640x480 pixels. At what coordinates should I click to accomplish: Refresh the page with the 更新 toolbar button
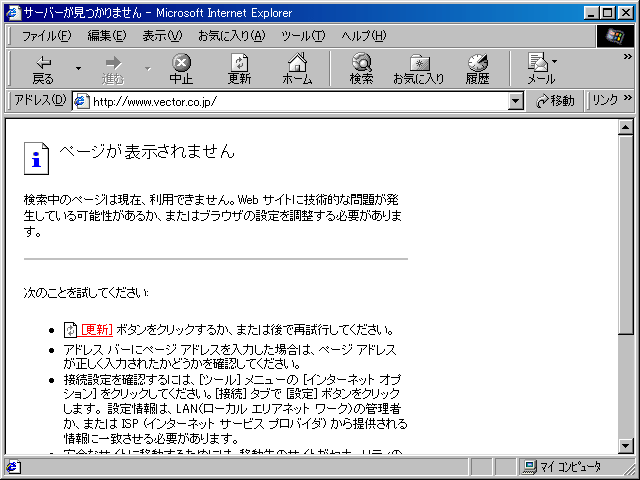[239, 69]
